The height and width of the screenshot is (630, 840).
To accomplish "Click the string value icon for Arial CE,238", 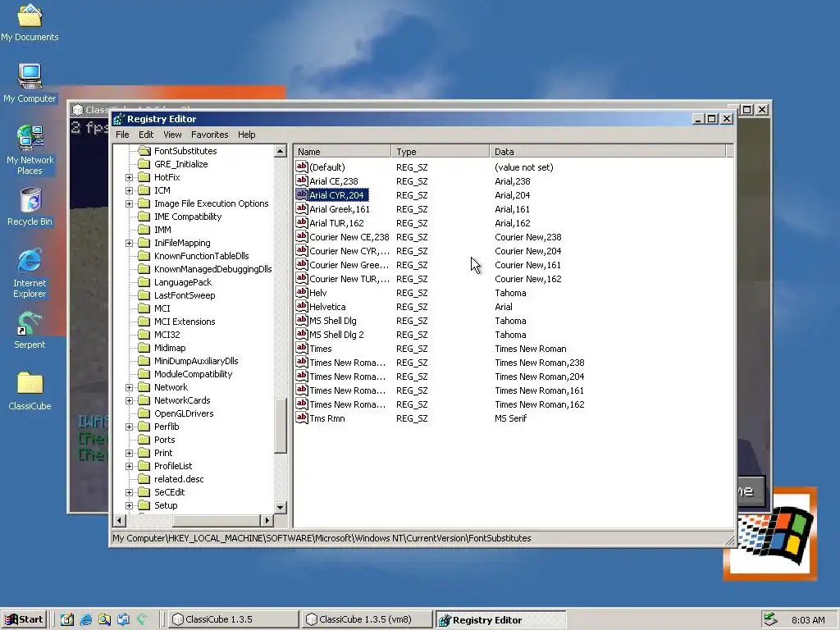I will [302, 181].
